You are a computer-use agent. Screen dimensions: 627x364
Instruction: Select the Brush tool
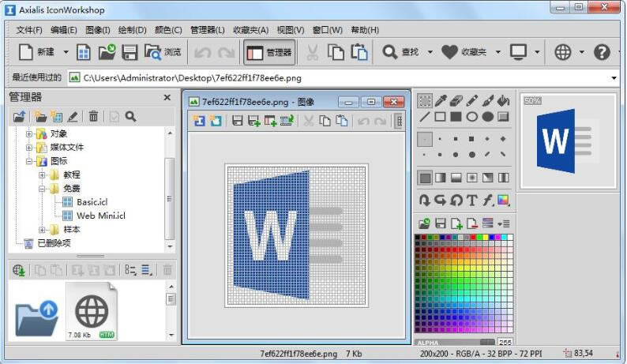pos(487,101)
